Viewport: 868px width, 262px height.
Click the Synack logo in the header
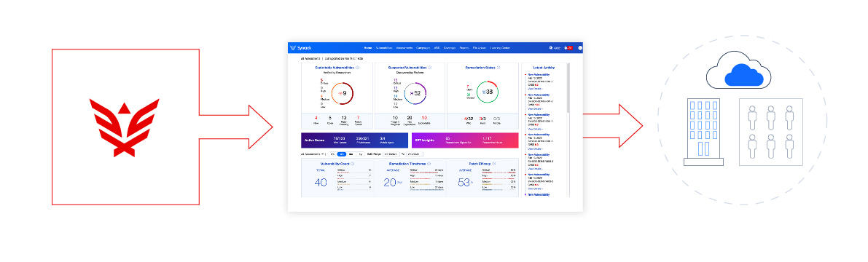pos(300,47)
